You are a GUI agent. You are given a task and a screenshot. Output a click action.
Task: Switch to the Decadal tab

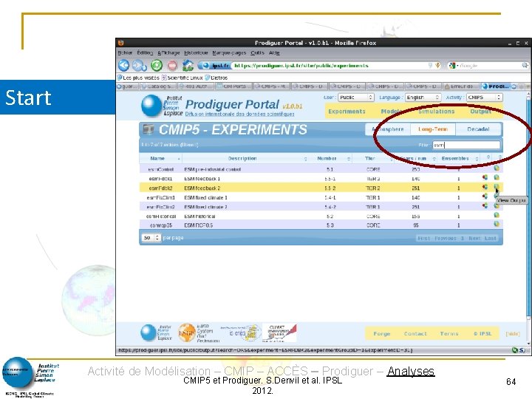click(x=478, y=129)
